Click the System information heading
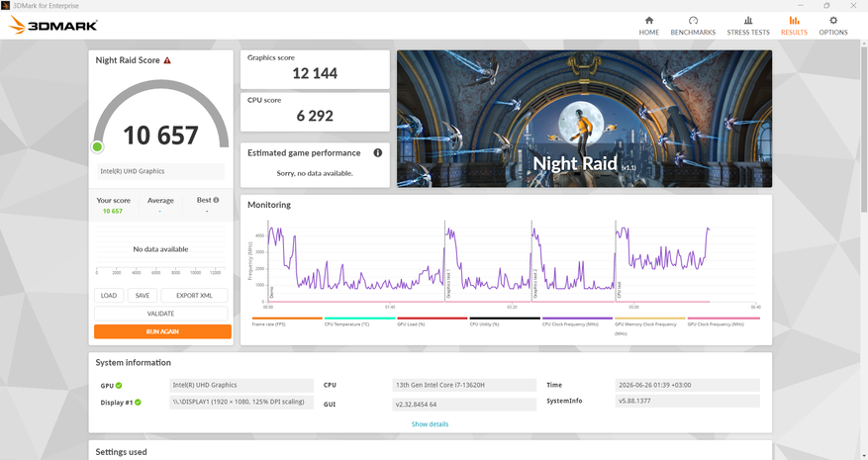 click(133, 363)
